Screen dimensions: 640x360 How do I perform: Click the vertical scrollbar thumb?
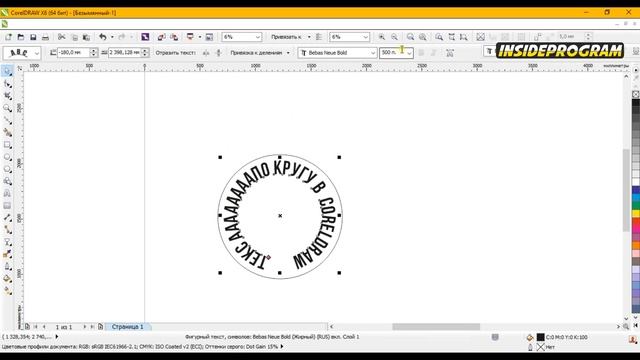[x=627, y=191]
